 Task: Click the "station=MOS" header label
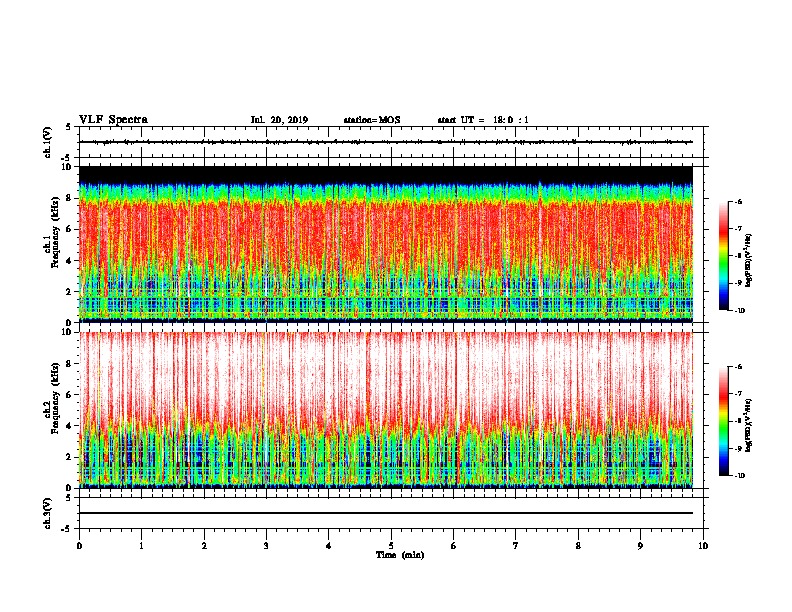[372, 120]
